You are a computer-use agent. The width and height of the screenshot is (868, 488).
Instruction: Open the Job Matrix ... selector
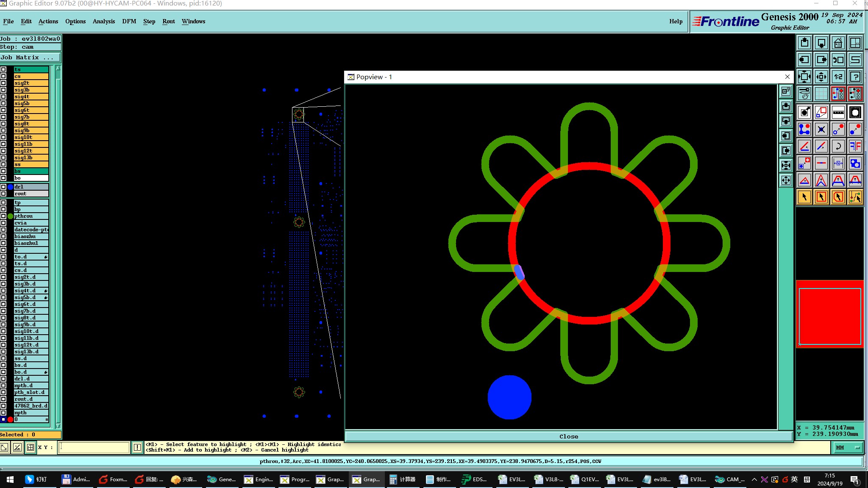click(30, 58)
